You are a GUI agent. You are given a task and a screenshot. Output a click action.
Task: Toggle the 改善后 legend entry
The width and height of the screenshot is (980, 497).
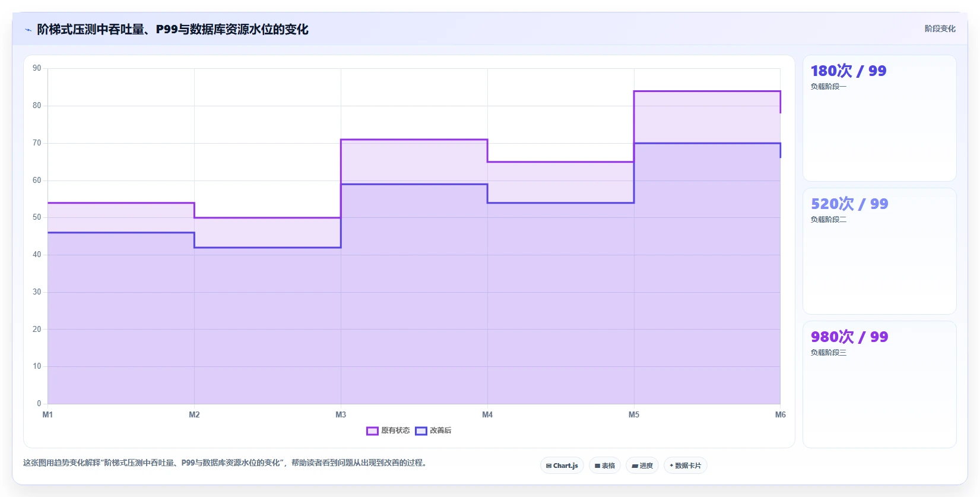(x=433, y=430)
